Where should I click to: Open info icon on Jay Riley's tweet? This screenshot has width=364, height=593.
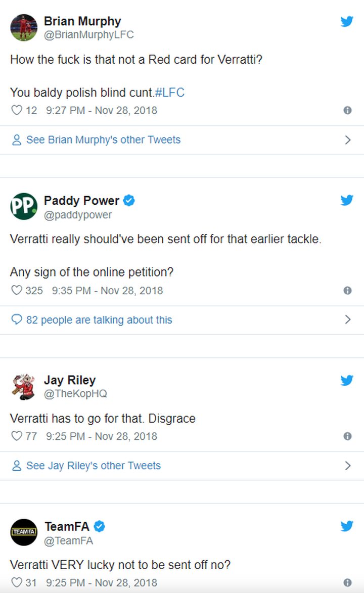[x=347, y=436]
